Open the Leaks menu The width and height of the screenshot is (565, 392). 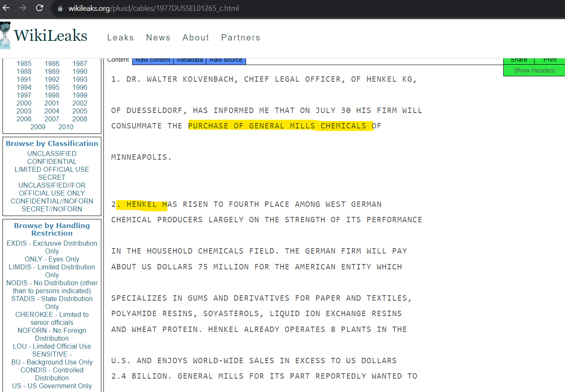(x=121, y=38)
